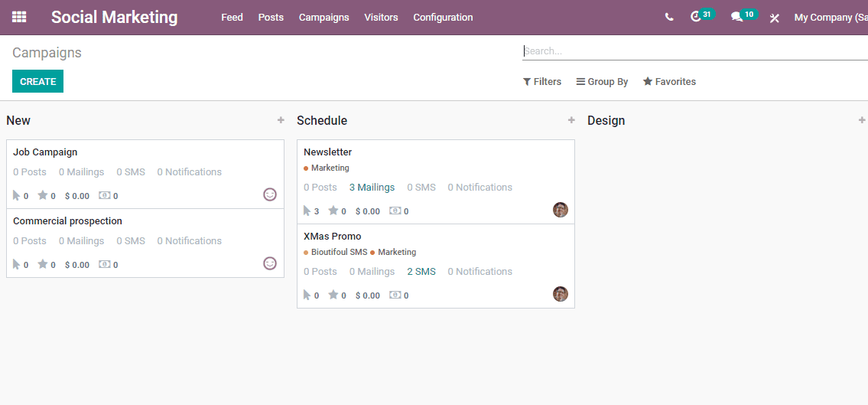Viewport: 868px width, 405px height.
Task: Open the 2 SMS link on XMas Promo
Action: tap(421, 272)
